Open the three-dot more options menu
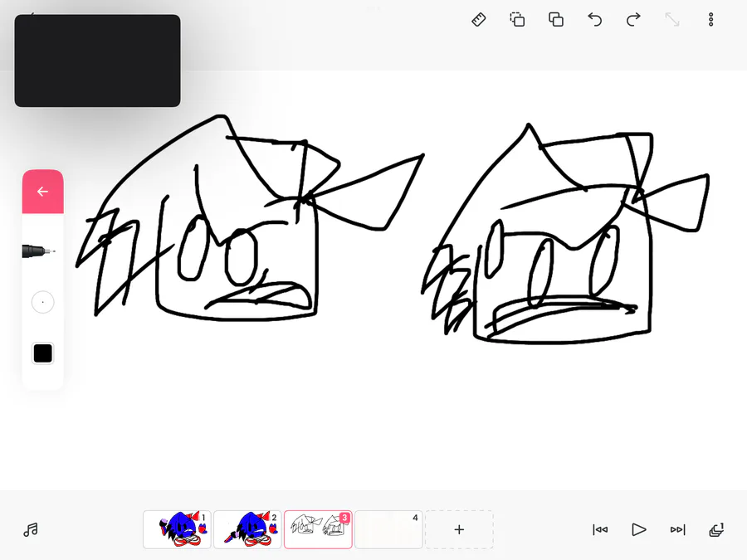The height and width of the screenshot is (560, 747). [710, 20]
